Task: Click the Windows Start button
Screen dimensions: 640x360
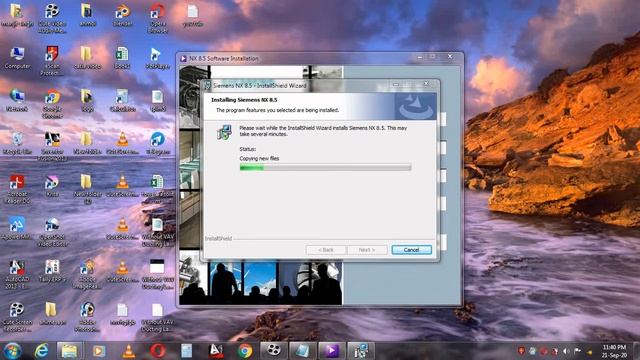Action: (x=12, y=351)
